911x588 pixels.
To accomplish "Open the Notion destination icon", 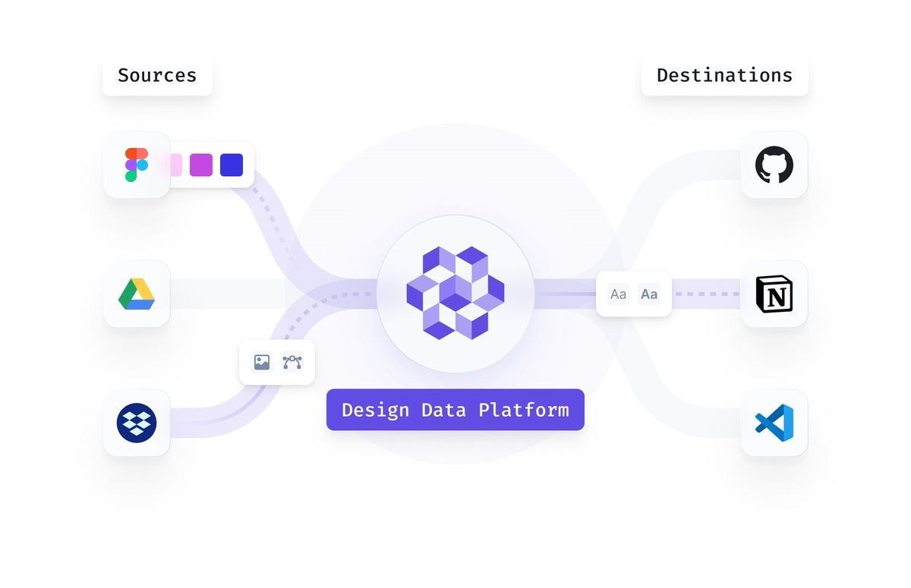I will coord(774,294).
